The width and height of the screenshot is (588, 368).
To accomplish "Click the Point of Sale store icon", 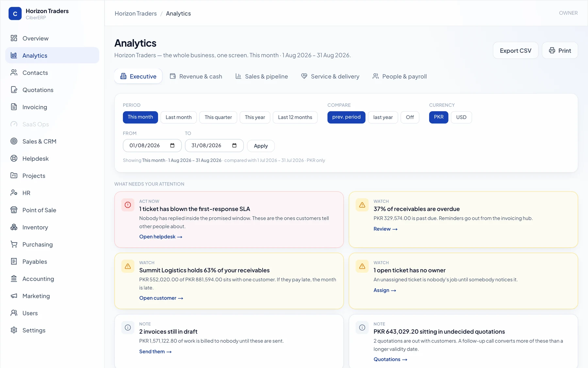I will (14, 210).
